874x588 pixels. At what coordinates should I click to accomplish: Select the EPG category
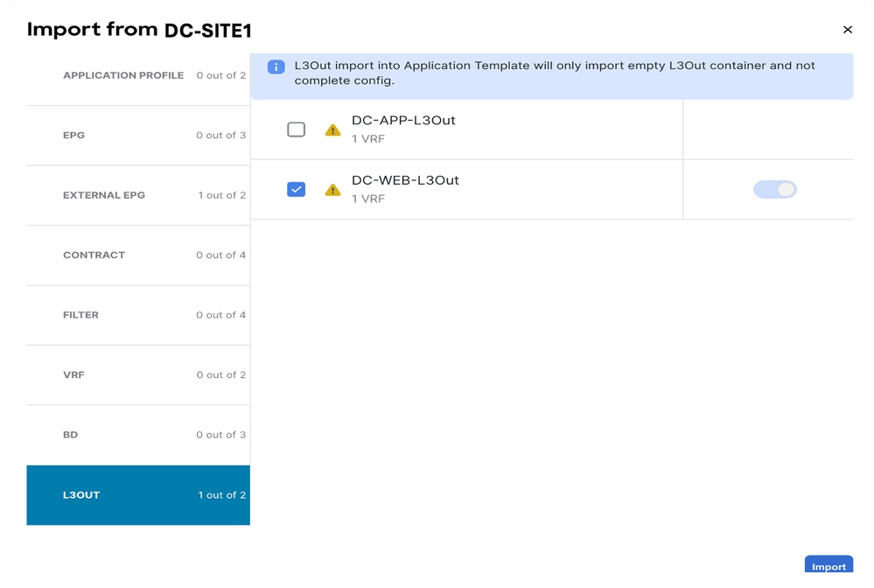point(138,136)
